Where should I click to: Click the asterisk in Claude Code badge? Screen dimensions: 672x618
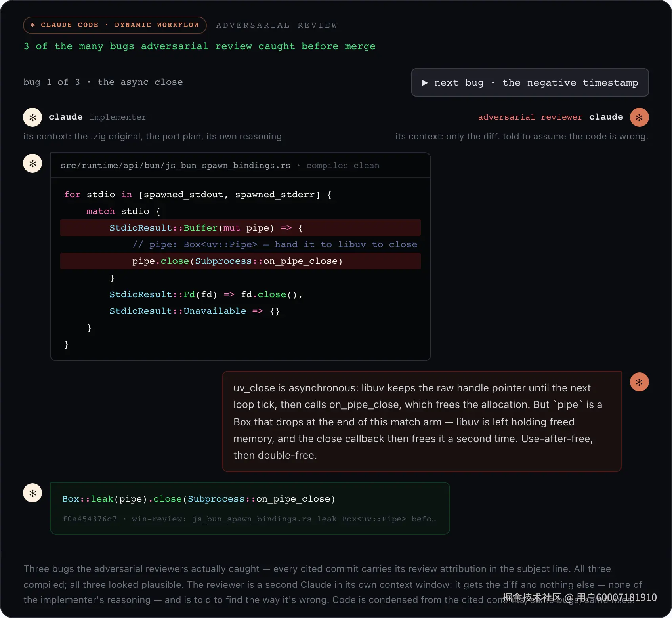point(33,25)
